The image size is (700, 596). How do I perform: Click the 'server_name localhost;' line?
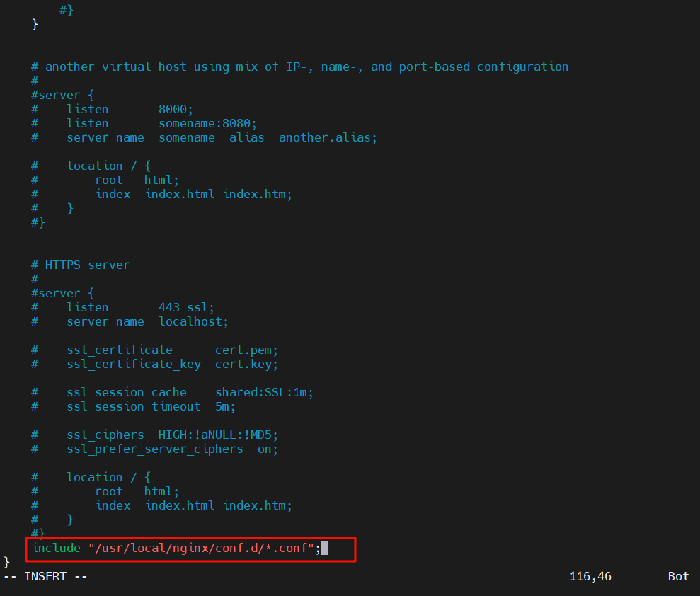pos(130,322)
